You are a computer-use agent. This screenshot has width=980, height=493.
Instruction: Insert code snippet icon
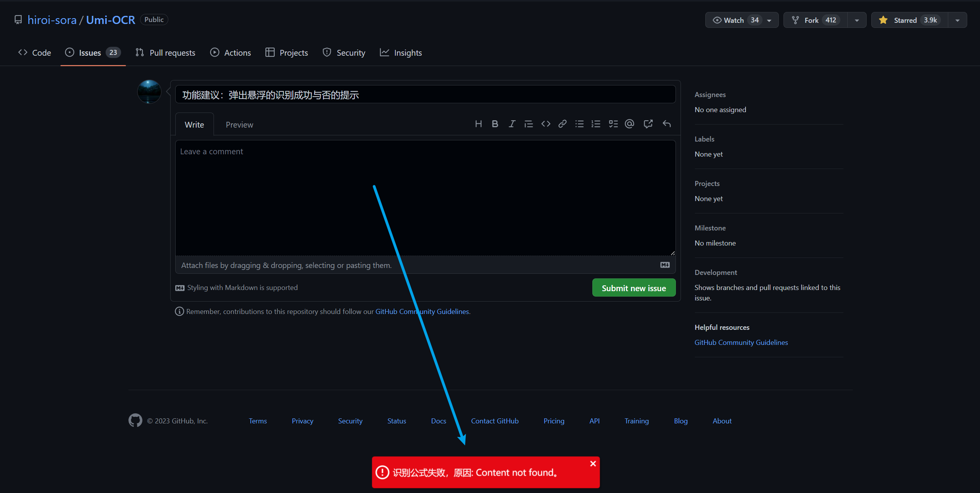coord(546,124)
